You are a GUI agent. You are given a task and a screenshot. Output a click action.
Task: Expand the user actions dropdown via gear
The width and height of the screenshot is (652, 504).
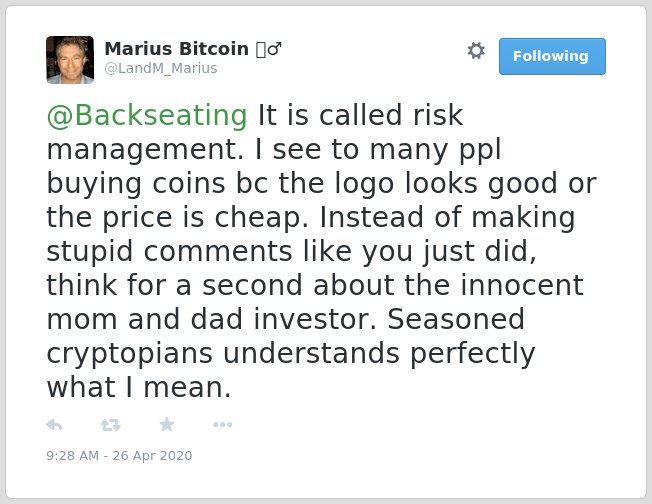click(x=476, y=51)
